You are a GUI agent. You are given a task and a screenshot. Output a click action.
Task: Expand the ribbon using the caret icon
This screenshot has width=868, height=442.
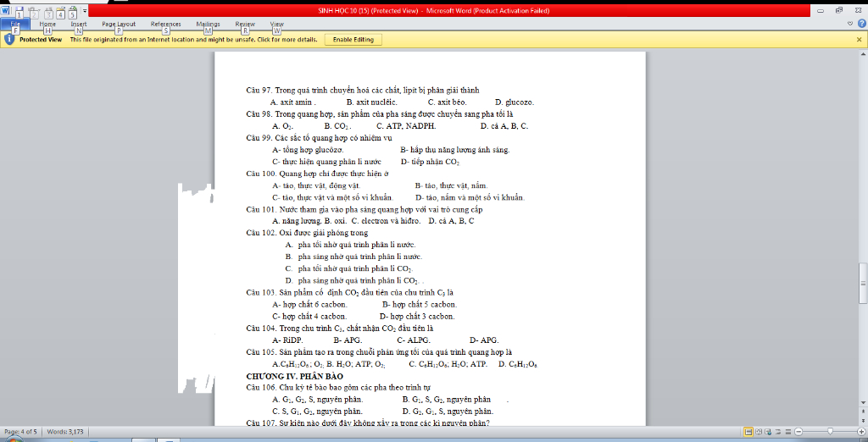pos(850,23)
